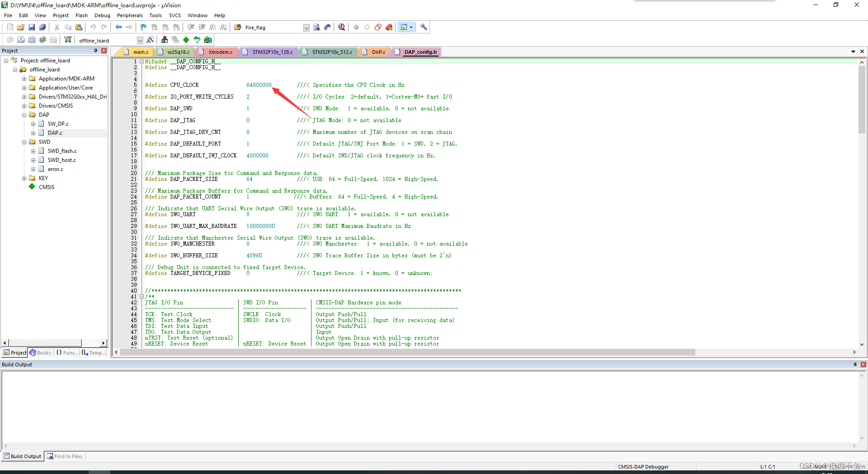Click the 64000000 CPU_CLOCK value

tap(259, 85)
